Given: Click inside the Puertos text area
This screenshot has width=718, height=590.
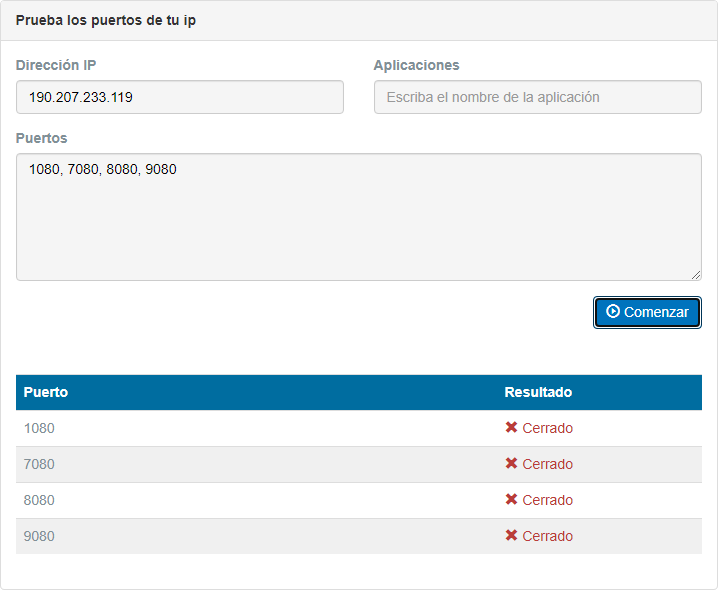Looking at the screenshot, I should click(359, 217).
